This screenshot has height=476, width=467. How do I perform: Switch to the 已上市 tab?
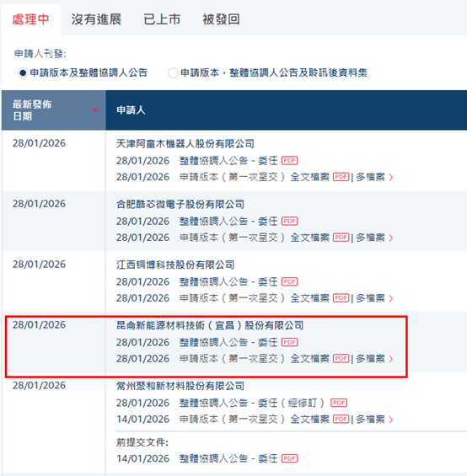(162, 19)
